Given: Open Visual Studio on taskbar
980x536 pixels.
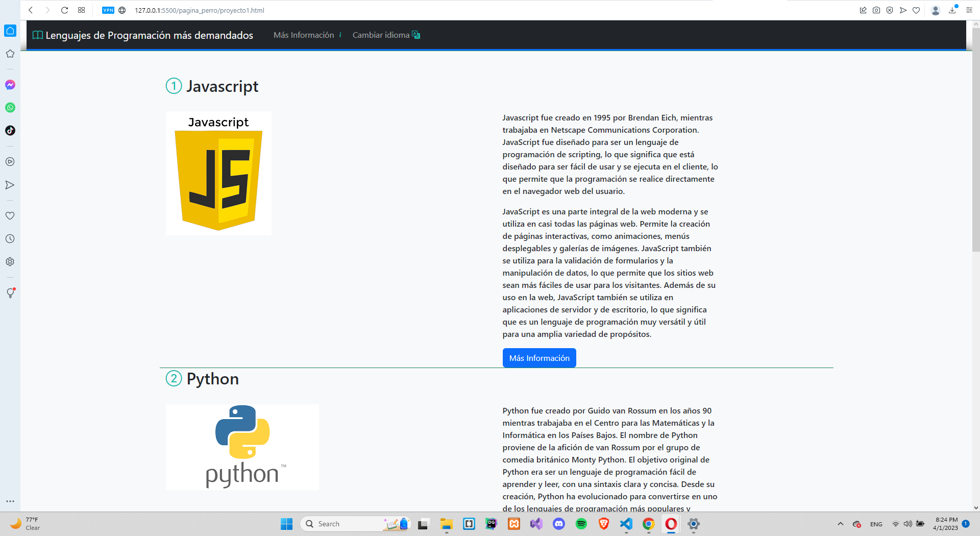Looking at the screenshot, I should click(x=536, y=524).
